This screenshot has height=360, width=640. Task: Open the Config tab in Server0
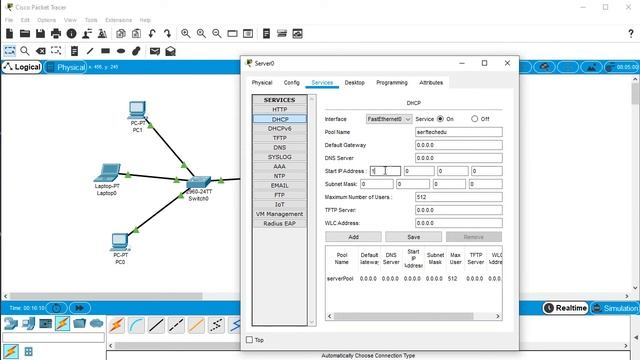291,82
